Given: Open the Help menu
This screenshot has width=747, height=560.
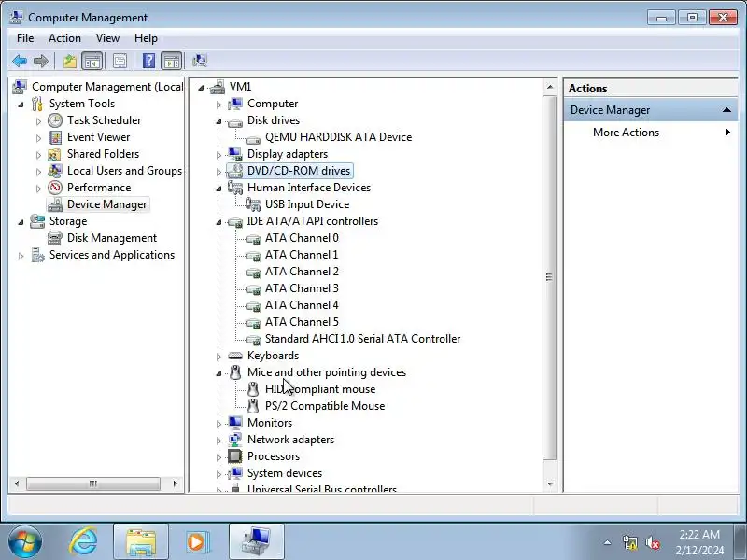Looking at the screenshot, I should [x=146, y=38].
